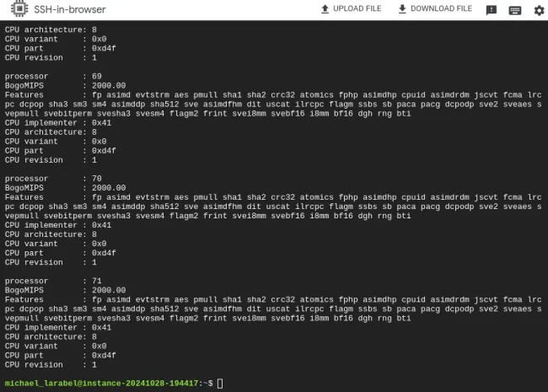This screenshot has height=392, width=548.
Task: Click the 'processor : 69' line
Action: point(53,76)
